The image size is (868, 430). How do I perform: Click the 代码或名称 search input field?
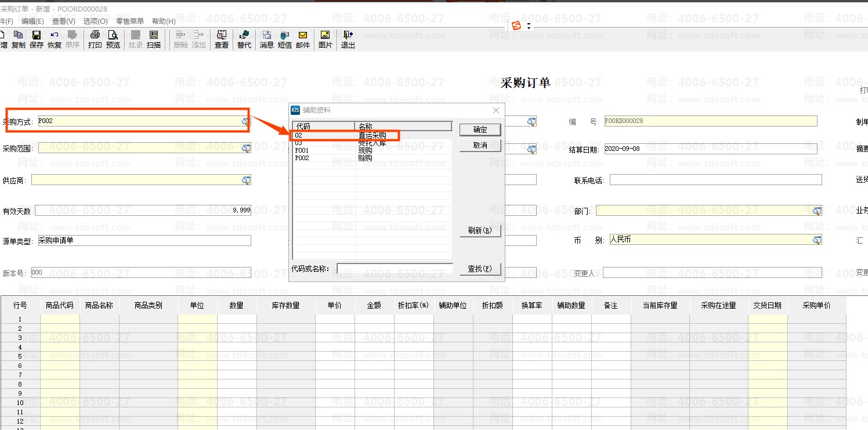pos(395,269)
